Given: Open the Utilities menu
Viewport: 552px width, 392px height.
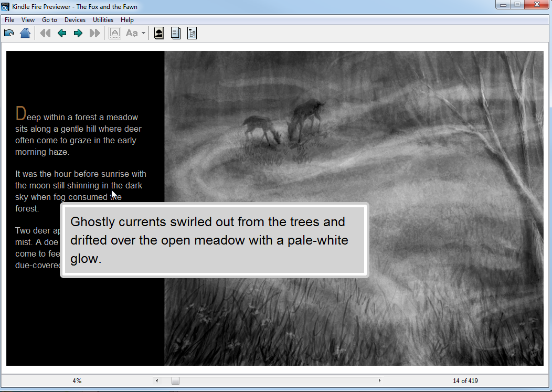Looking at the screenshot, I should pos(103,20).
